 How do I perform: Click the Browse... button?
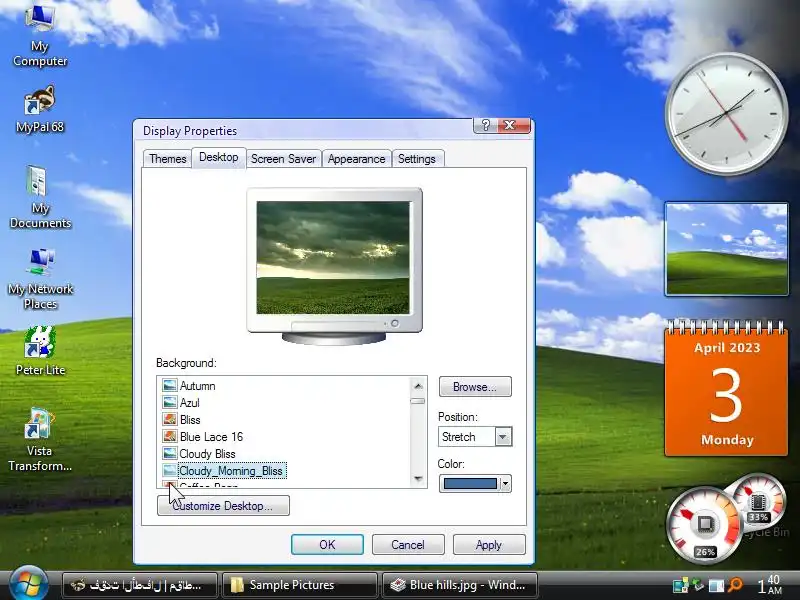pos(474,387)
